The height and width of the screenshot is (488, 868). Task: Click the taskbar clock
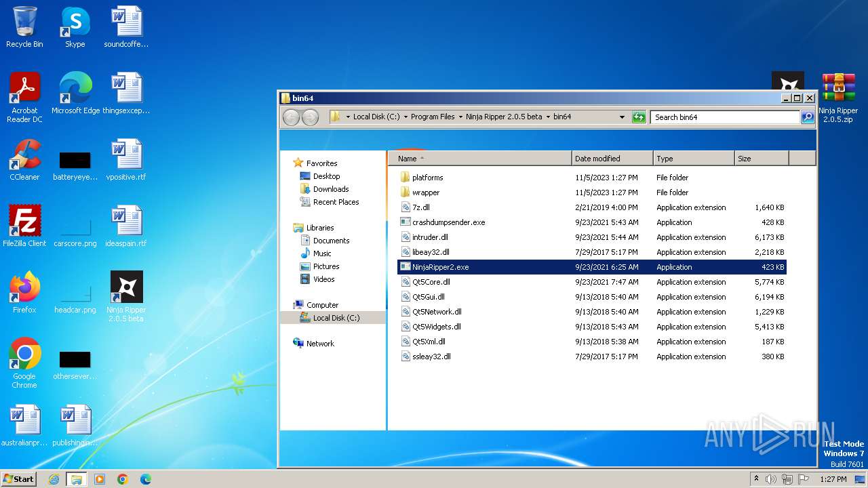pyautogui.click(x=833, y=479)
